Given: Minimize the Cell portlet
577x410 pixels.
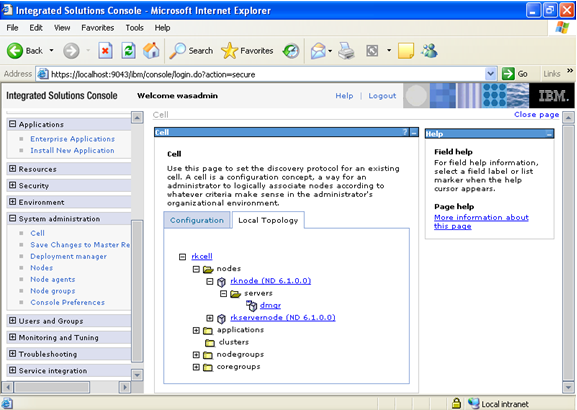Looking at the screenshot, I should point(414,132).
